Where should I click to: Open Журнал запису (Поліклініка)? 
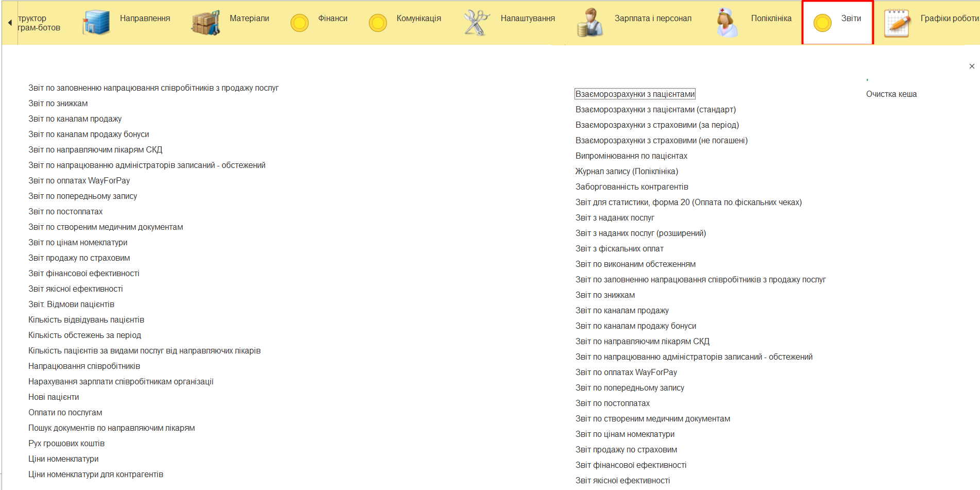pyautogui.click(x=627, y=172)
